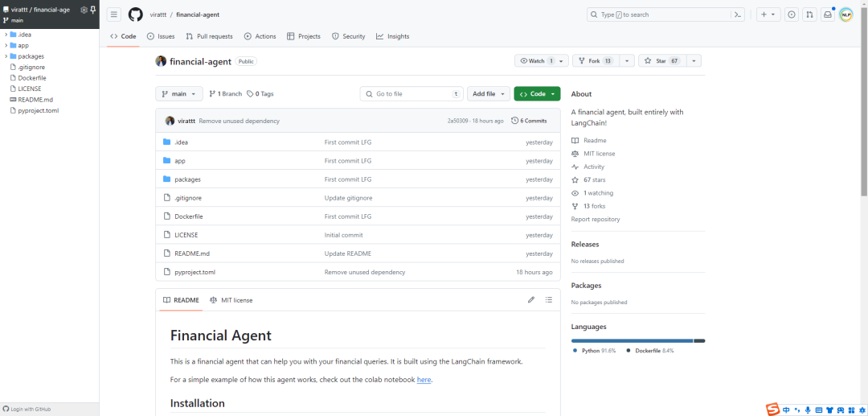
Task: Open the 6 Commits history link
Action: pyautogui.click(x=529, y=121)
